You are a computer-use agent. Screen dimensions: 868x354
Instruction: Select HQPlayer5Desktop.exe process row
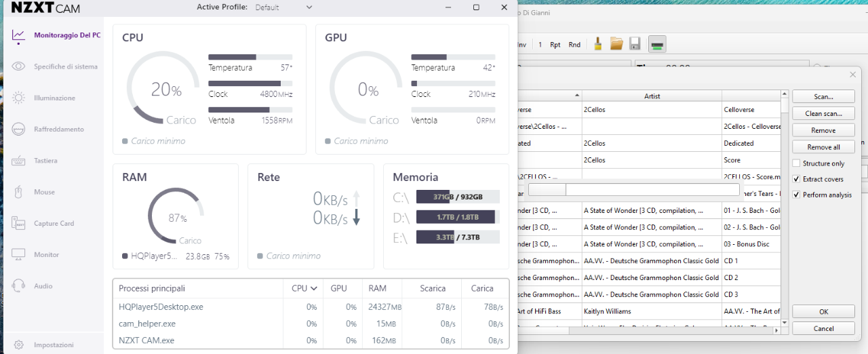coord(311,307)
